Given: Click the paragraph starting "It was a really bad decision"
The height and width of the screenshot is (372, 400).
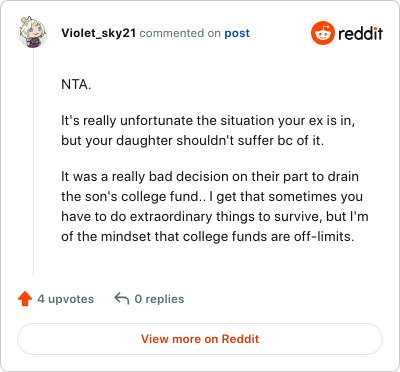Looking at the screenshot, I should coord(215,206).
